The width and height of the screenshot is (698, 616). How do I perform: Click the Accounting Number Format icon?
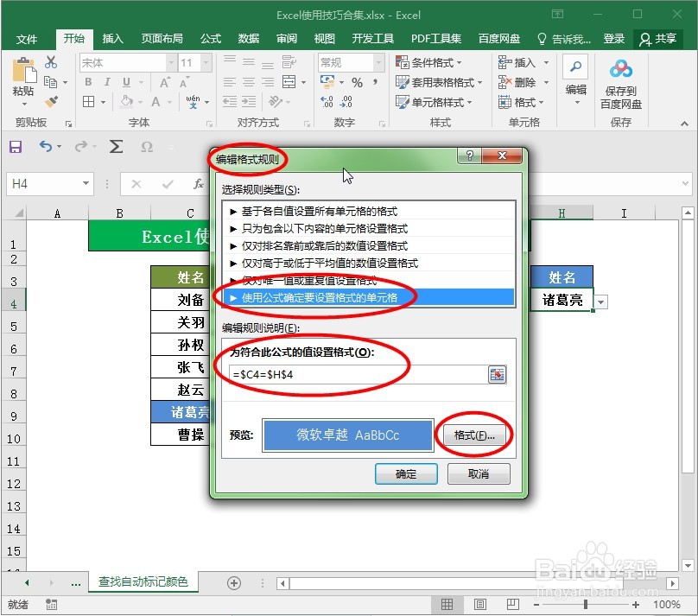[327, 82]
